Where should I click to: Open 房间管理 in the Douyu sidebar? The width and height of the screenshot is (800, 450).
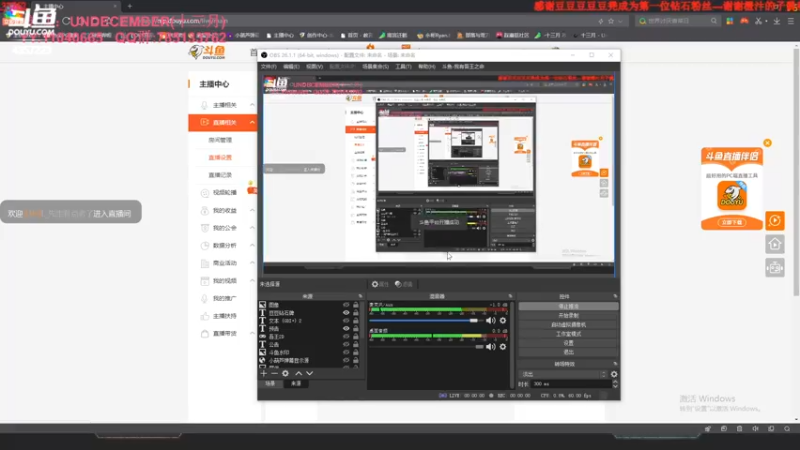pyautogui.click(x=220, y=140)
